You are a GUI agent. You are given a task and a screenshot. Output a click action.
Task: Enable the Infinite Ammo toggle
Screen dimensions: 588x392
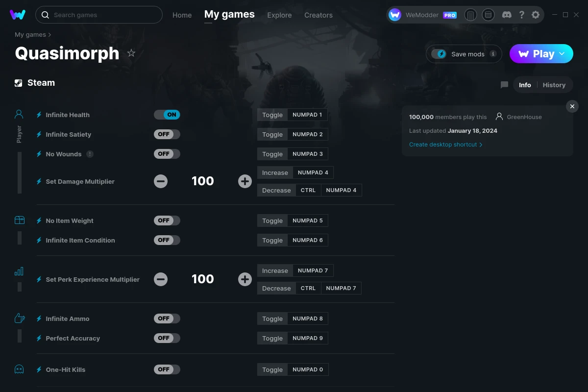coord(167,318)
